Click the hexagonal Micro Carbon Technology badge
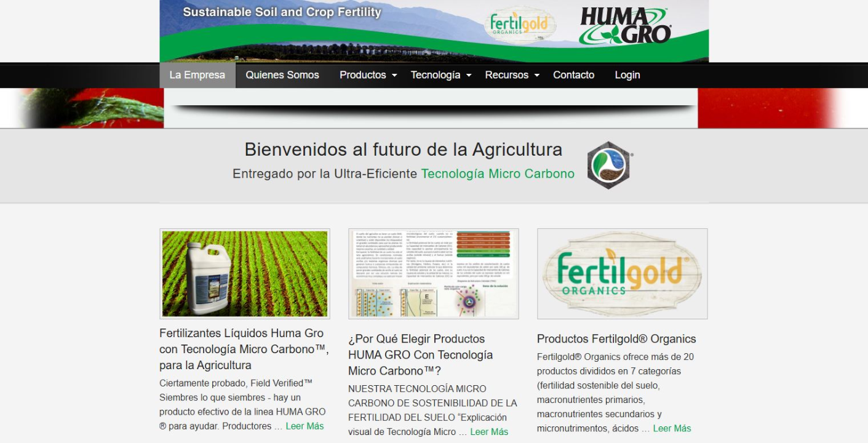The image size is (868, 443). (x=609, y=165)
